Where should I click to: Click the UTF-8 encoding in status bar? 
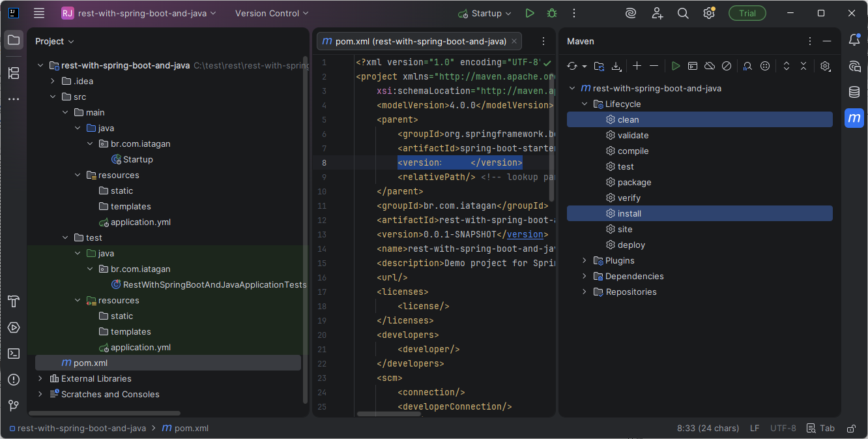(783, 429)
